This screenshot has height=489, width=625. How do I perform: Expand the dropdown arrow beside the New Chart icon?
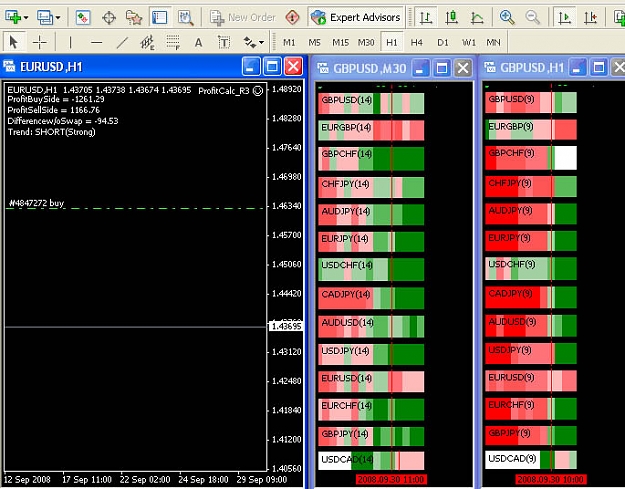(26, 18)
